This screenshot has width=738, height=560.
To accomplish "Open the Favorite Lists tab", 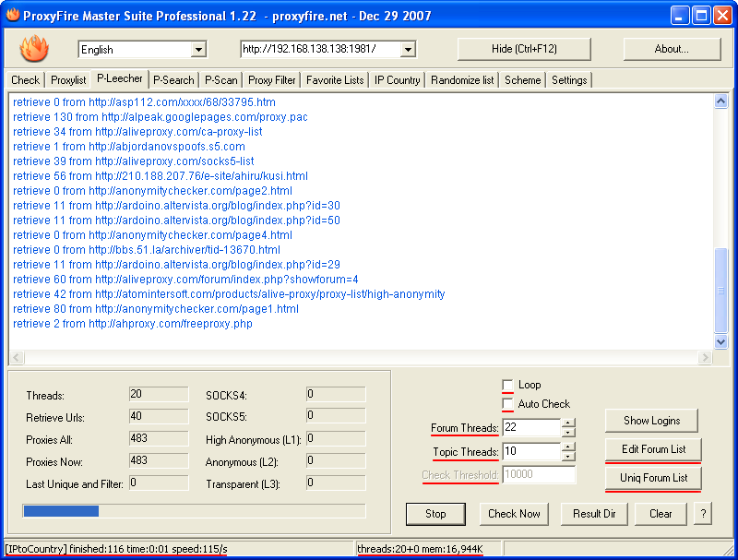I will pyautogui.click(x=335, y=80).
